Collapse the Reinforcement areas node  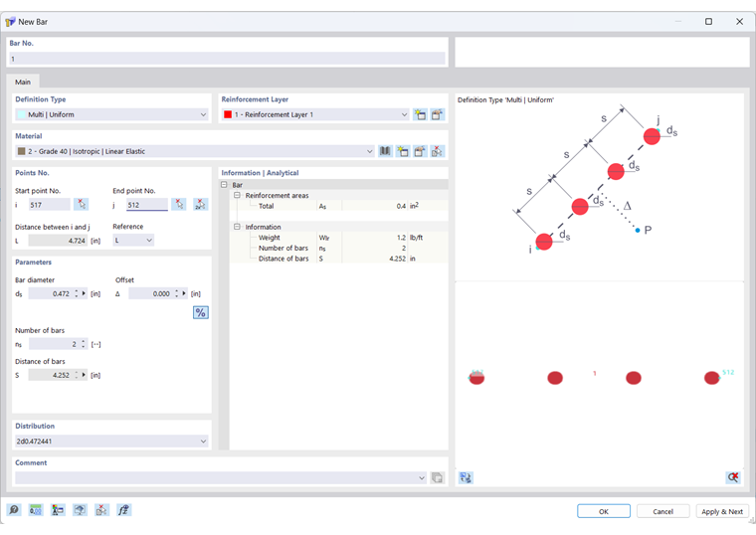pos(237,195)
